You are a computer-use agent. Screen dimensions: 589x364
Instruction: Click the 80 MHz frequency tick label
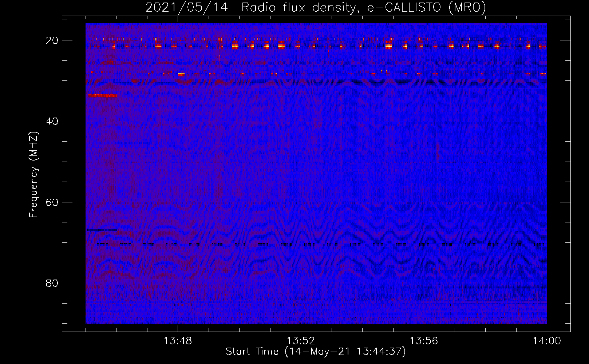[52, 283]
